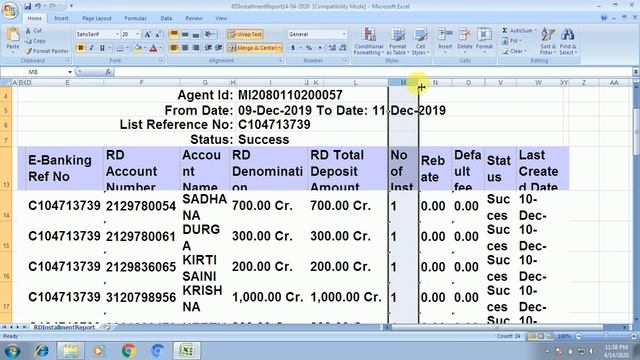
Task: Switch to the Page Layout tab
Action: pos(97,18)
